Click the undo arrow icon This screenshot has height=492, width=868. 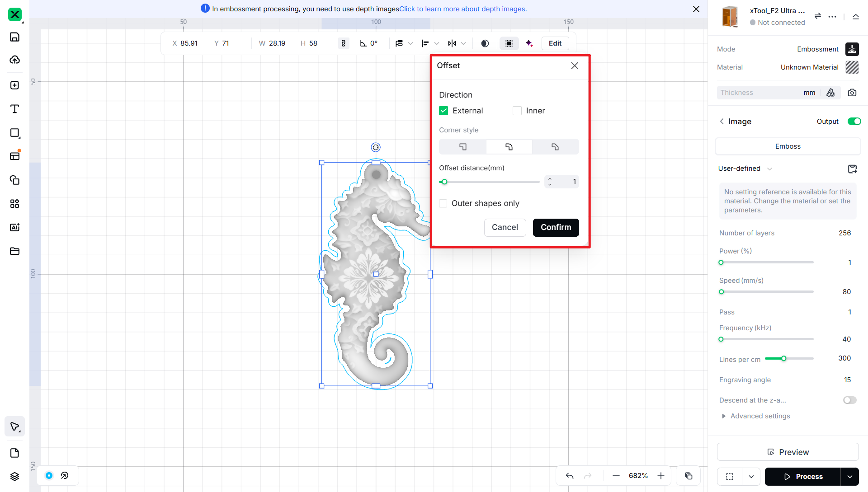(570, 476)
